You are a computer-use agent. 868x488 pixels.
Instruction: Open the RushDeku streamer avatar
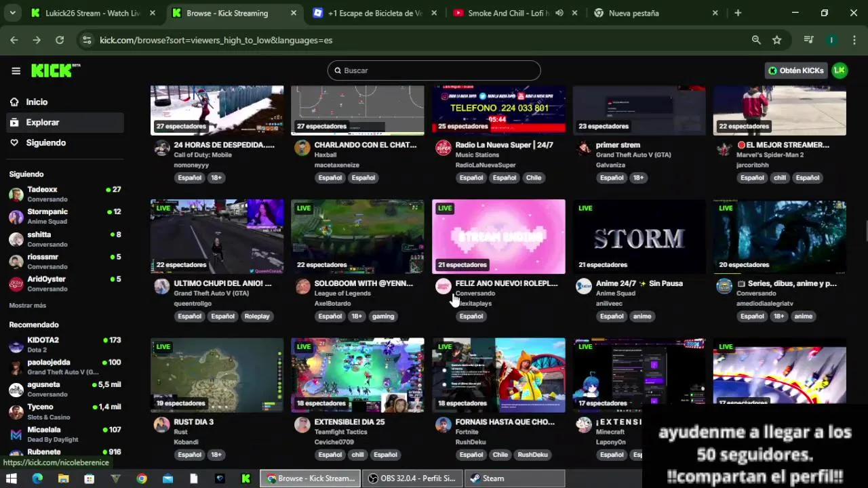443,425
